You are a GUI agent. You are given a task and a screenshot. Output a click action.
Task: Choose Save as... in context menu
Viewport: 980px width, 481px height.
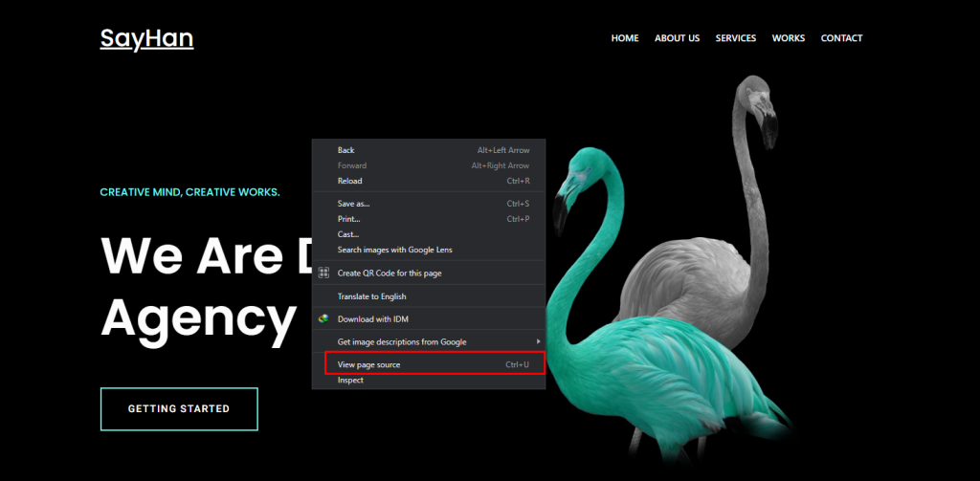pyautogui.click(x=429, y=204)
